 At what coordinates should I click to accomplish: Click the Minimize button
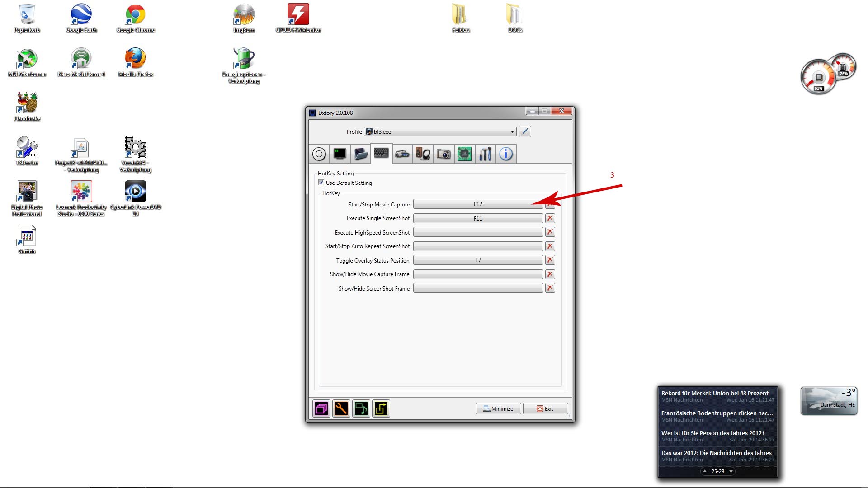[x=498, y=408]
